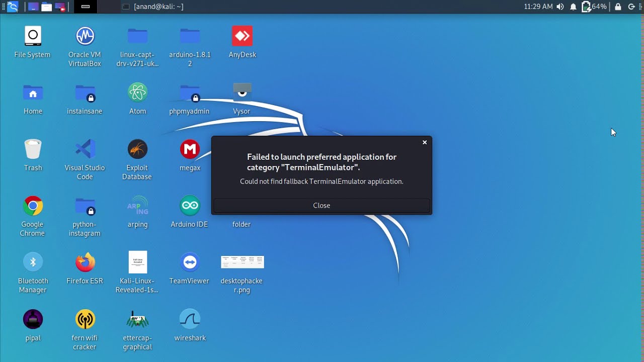Open the 11:29 AM panel clock
Image resolution: width=644 pixels, height=362 pixels.
(538, 7)
